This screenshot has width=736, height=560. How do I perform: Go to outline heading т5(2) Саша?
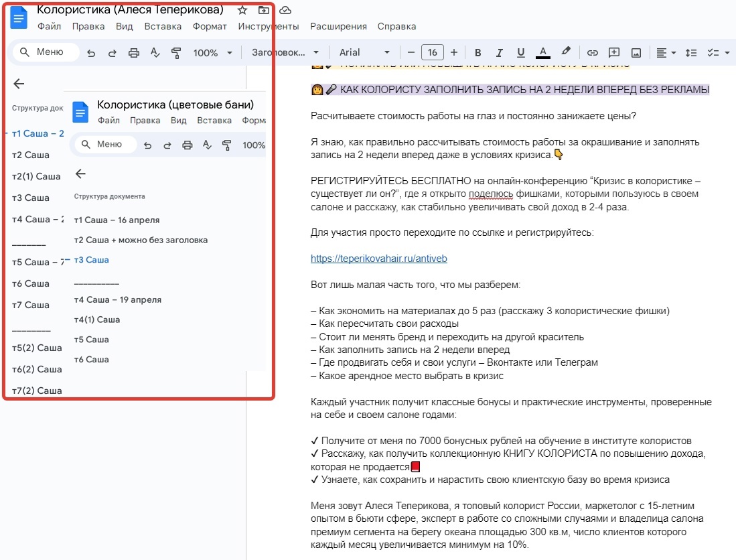[x=37, y=348]
